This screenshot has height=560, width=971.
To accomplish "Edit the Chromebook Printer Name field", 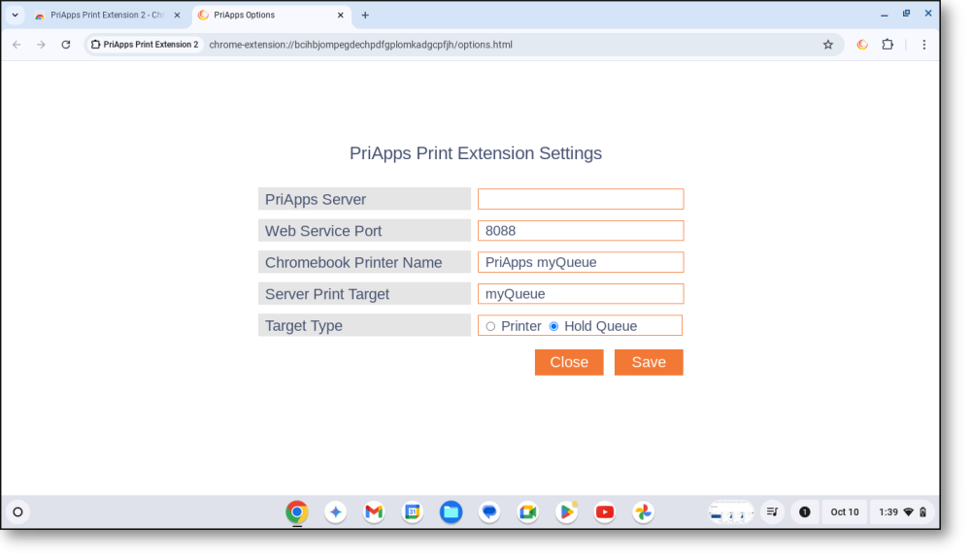I will pyautogui.click(x=581, y=262).
